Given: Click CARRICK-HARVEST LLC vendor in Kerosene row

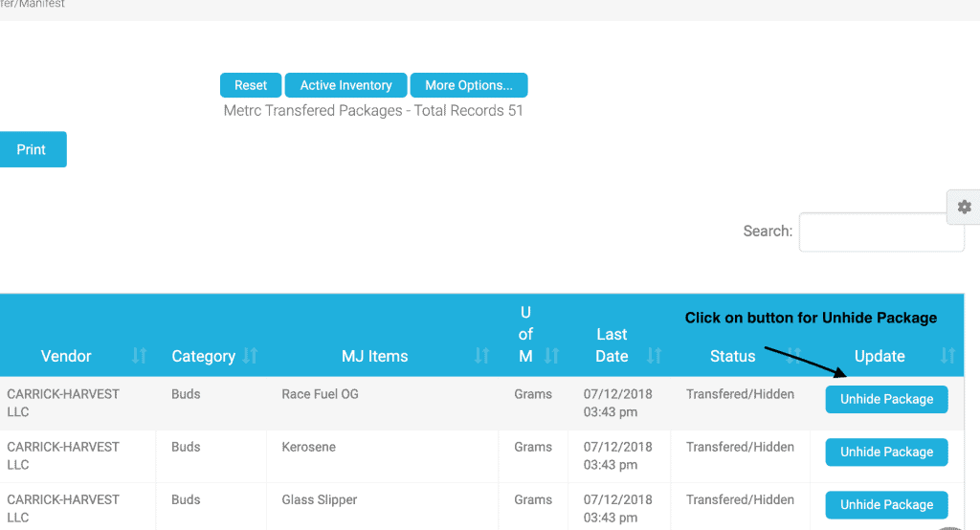Looking at the screenshot, I should [63, 455].
